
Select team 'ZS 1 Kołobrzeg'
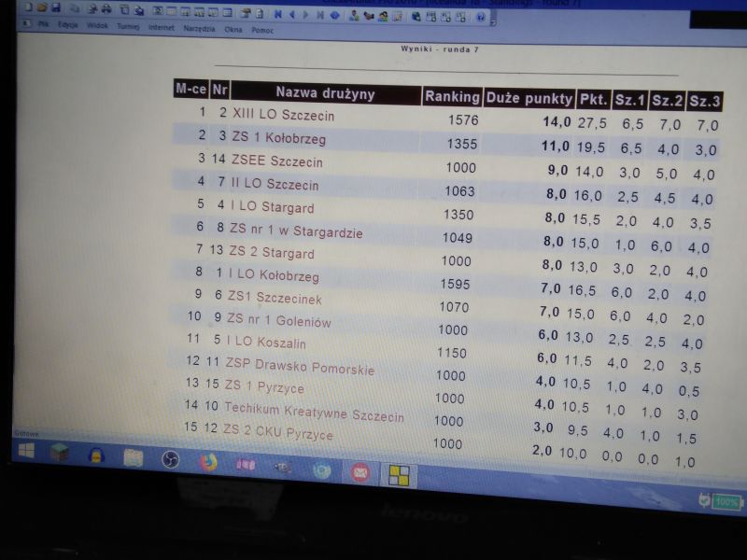(x=279, y=137)
